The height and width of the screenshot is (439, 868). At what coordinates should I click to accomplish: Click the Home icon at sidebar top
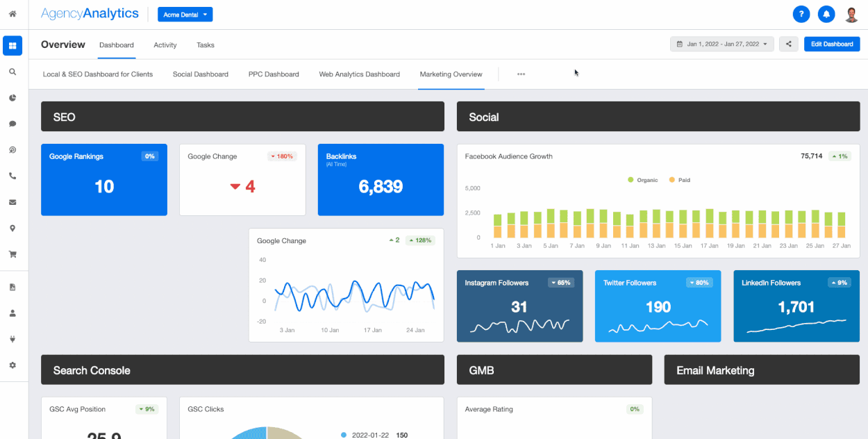(x=12, y=13)
